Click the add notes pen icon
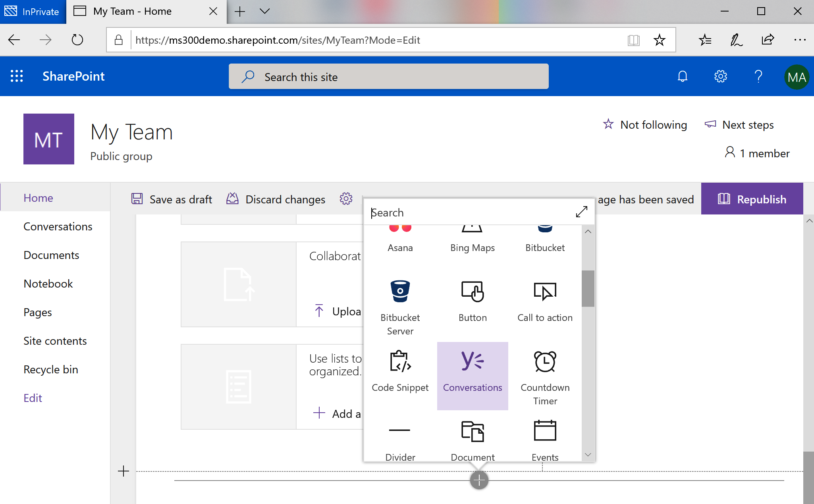Screen dimensions: 814x504 pyautogui.click(x=737, y=40)
